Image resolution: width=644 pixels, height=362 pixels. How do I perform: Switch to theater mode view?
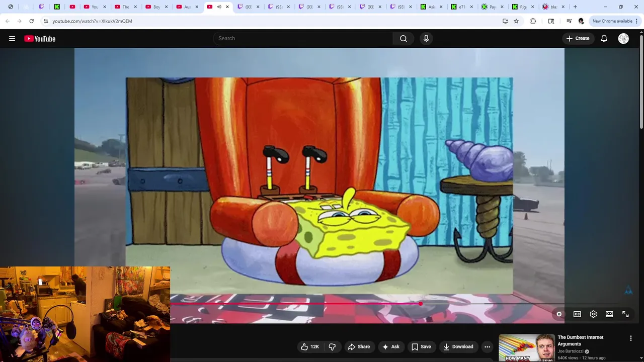tap(609, 314)
